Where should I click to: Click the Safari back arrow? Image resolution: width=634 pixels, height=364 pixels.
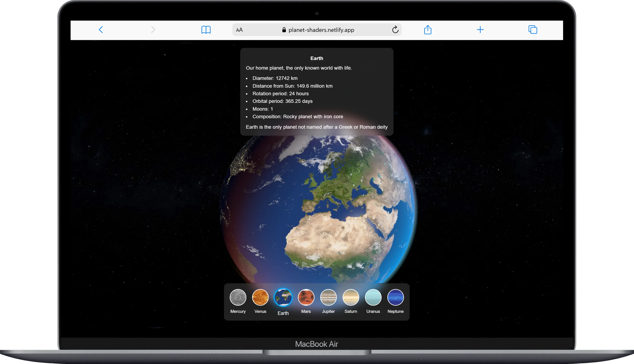[101, 30]
